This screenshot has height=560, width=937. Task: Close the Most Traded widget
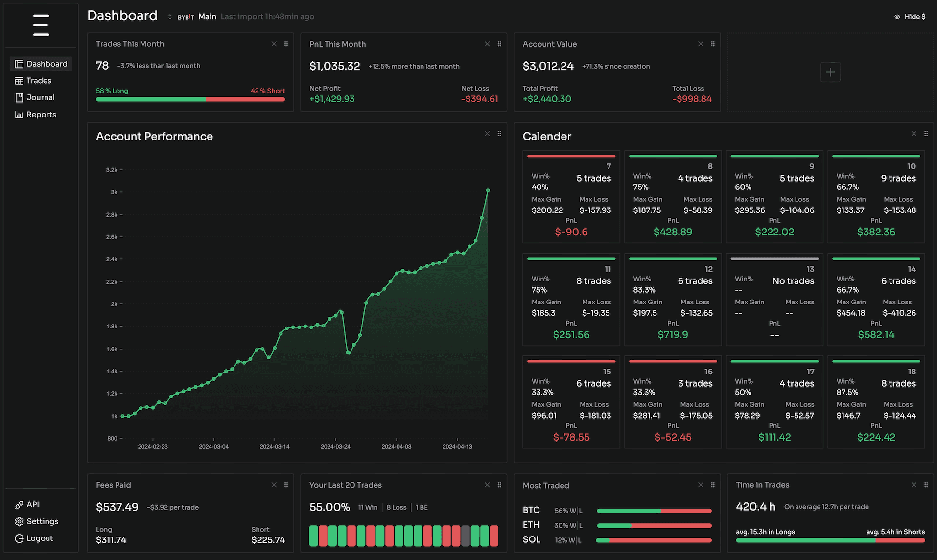tap(701, 485)
